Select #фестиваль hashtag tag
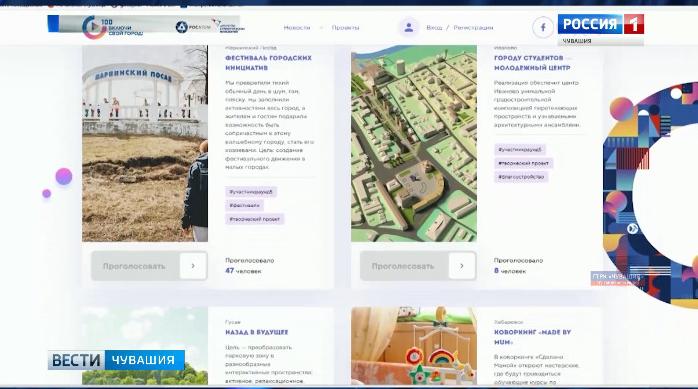The image size is (698, 389). pos(244,205)
